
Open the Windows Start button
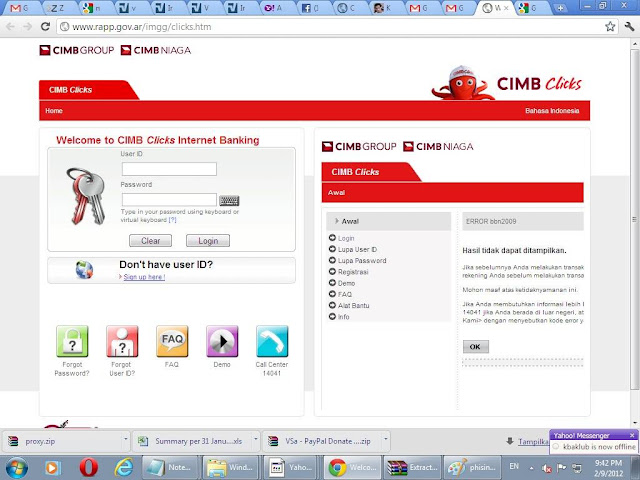[x=17, y=468]
